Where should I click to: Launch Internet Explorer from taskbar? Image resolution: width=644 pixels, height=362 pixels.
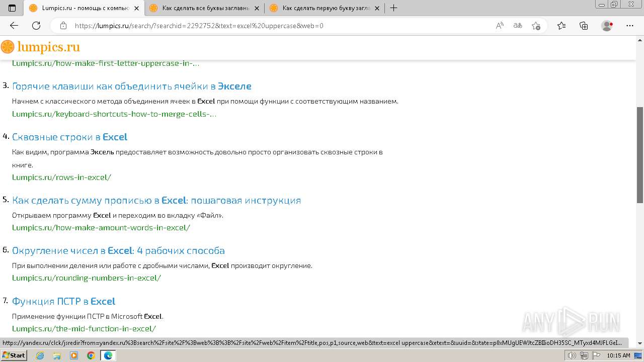pos(40,355)
